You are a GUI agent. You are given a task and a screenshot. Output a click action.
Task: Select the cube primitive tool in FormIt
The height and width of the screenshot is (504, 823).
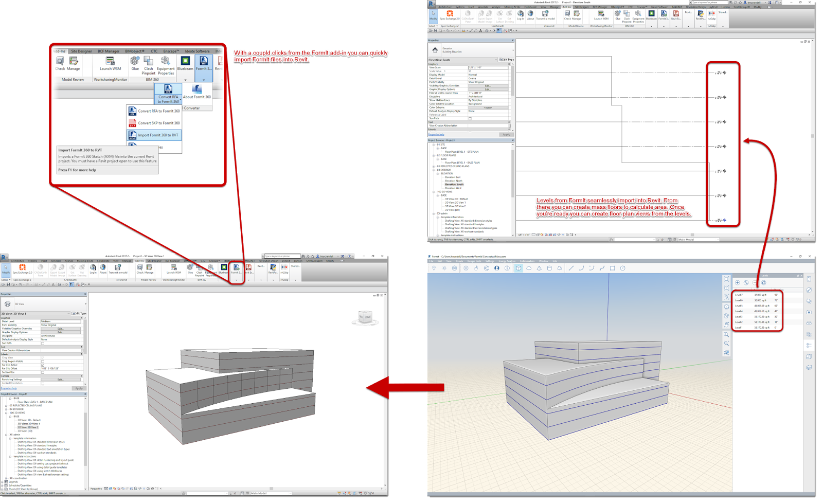tap(517, 268)
